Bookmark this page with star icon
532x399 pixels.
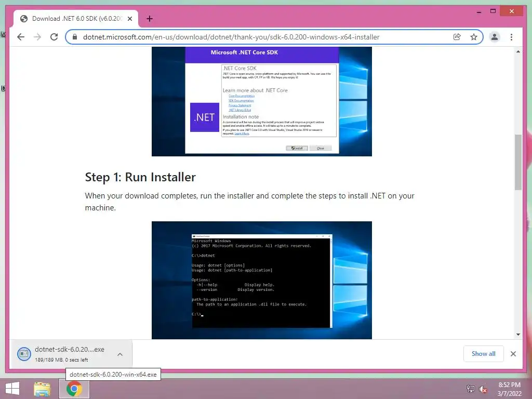pyautogui.click(x=474, y=37)
